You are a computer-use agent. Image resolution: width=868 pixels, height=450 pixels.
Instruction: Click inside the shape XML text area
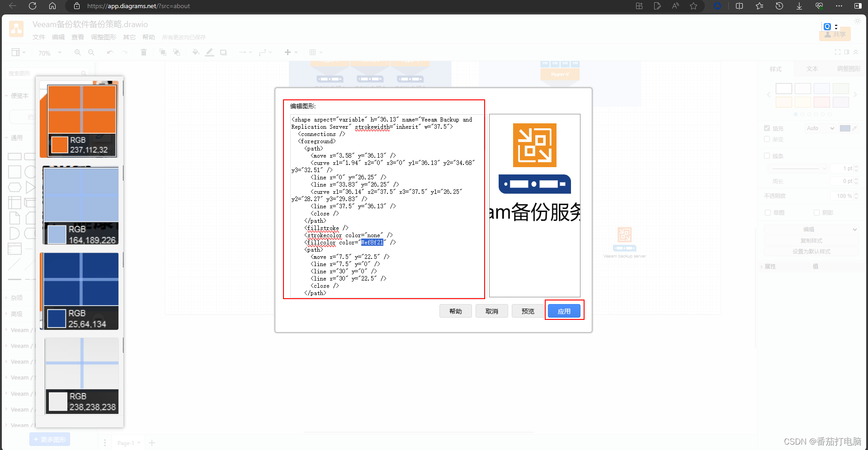click(387, 206)
